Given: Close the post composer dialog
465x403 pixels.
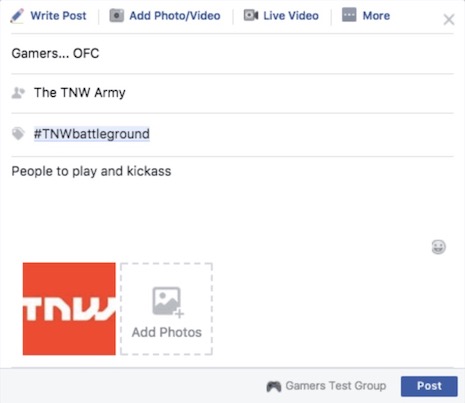Looking at the screenshot, I should 449,19.
